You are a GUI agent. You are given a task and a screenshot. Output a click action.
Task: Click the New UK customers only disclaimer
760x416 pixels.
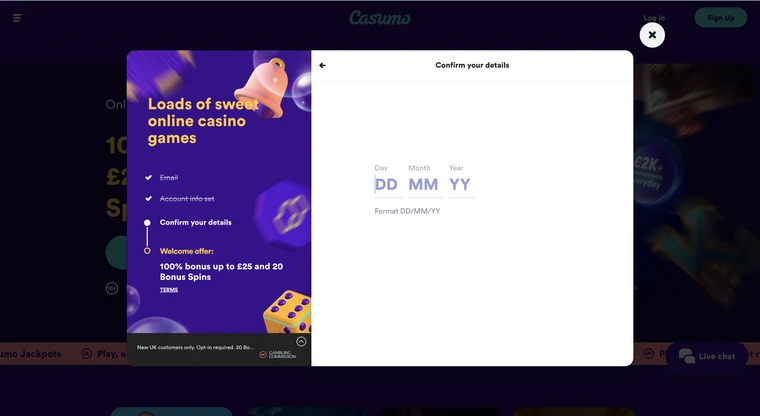pyautogui.click(x=195, y=347)
